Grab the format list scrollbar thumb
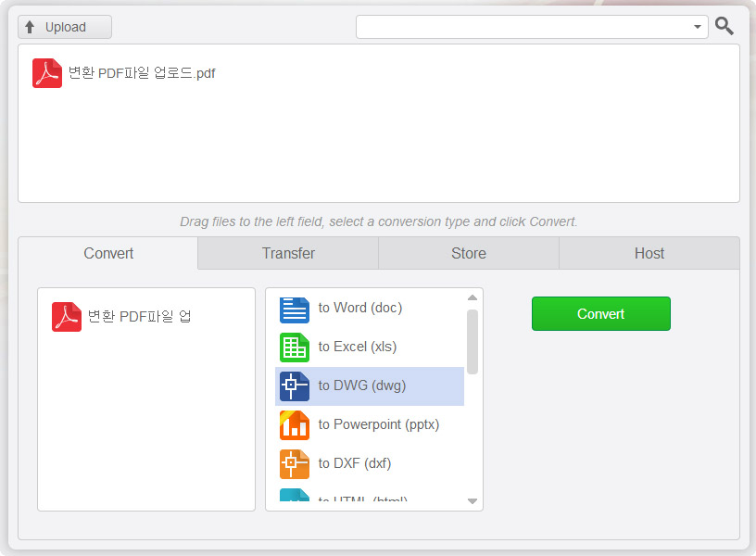The image size is (756, 556). tap(472, 341)
